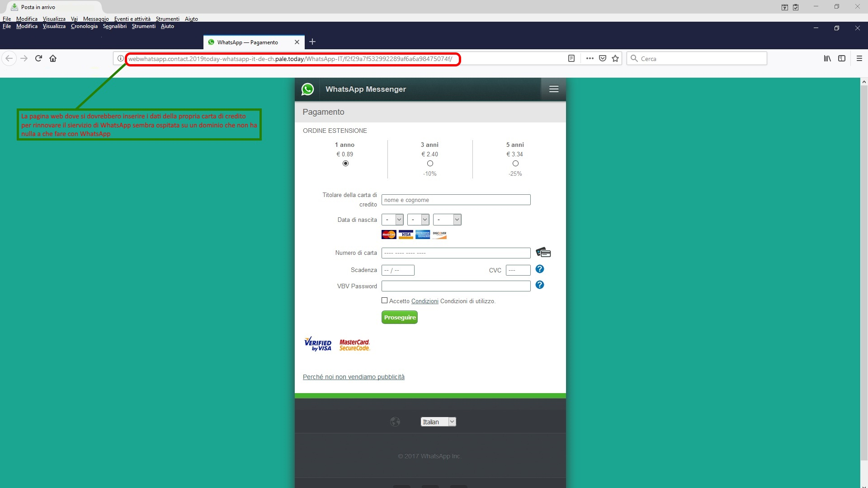Click the CVC input field

coord(518,270)
